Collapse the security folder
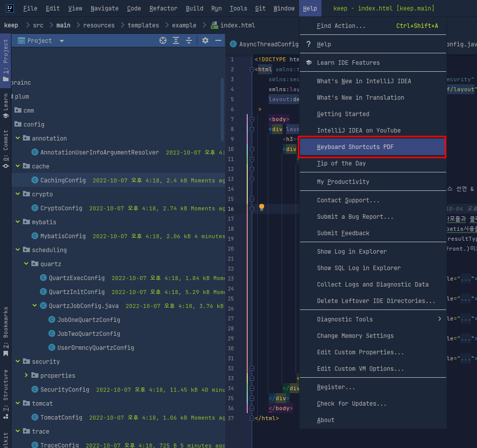 [17, 361]
